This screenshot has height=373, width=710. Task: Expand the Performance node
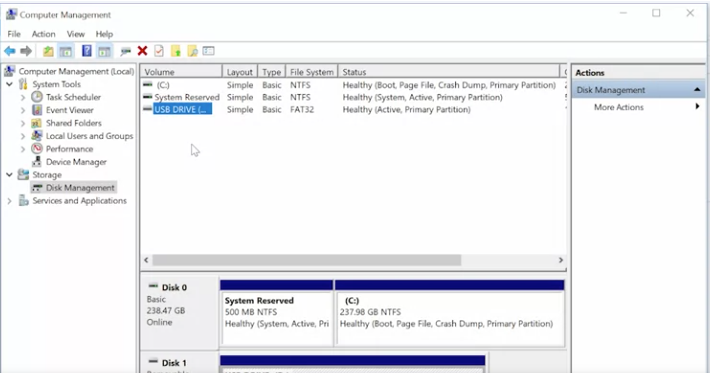coord(23,149)
